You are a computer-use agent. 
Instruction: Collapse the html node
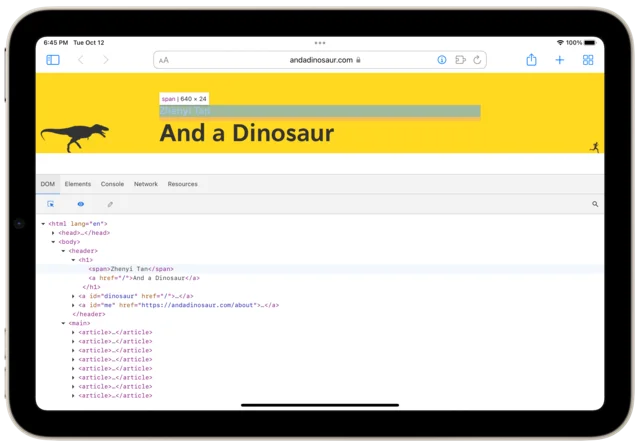point(43,224)
